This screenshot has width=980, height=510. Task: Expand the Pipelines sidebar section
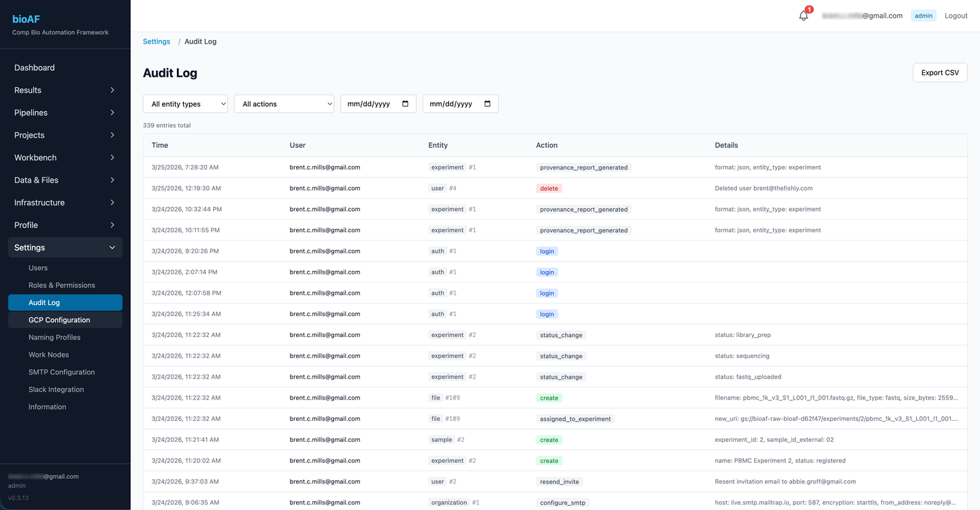[65, 112]
